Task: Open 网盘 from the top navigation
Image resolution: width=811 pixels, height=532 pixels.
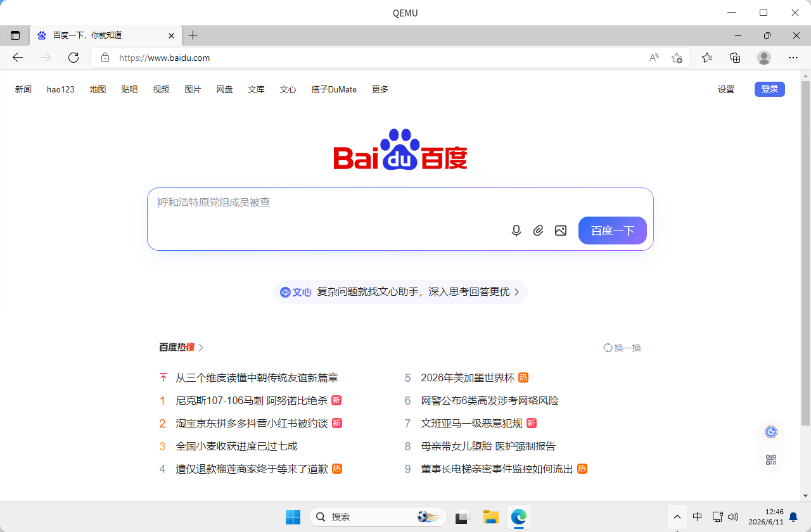Action: pyautogui.click(x=225, y=89)
